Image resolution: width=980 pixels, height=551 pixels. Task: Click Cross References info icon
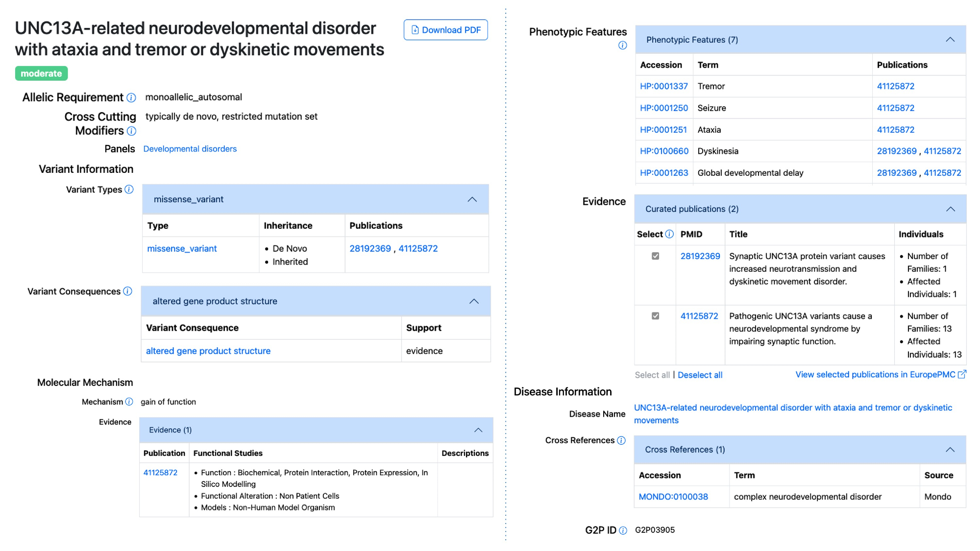pyautogui.click(x=621, y=440)
